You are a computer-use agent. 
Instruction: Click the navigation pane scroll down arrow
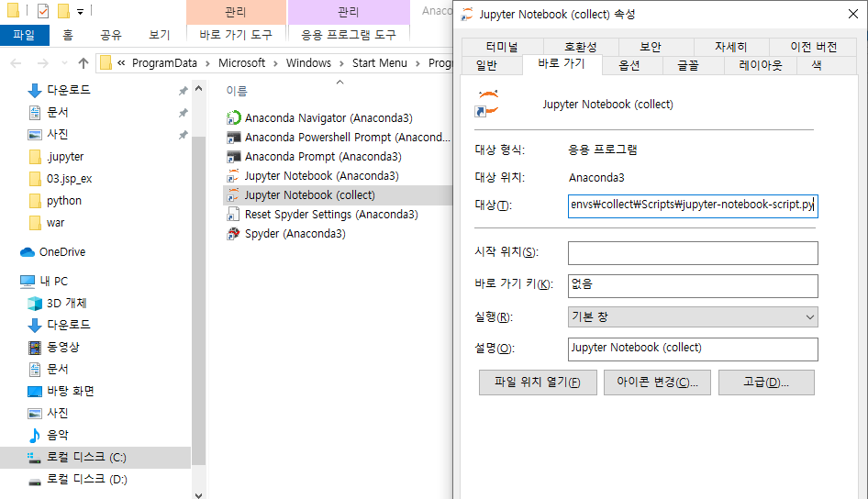pyautogui.click(x=199, y=494)
